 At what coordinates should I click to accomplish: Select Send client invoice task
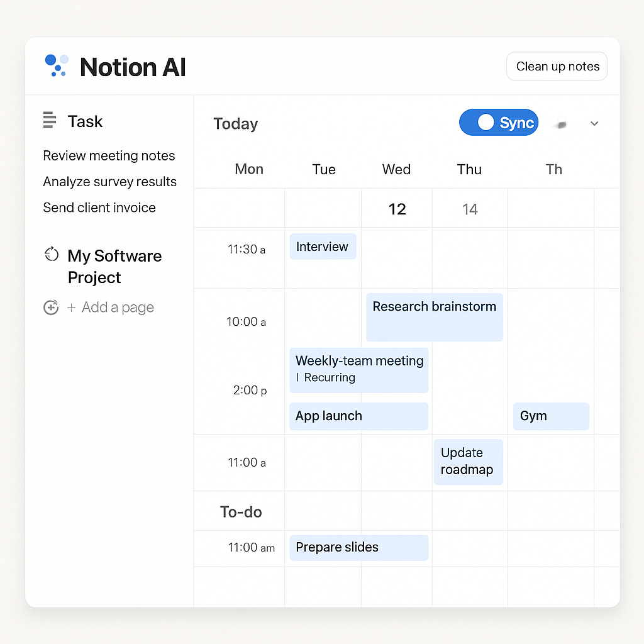[x=99, y=208]
